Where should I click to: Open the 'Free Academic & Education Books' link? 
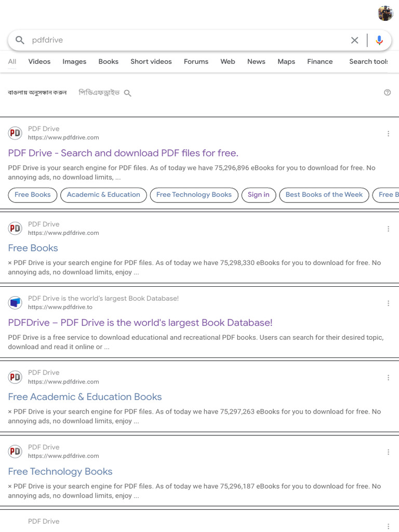85,396
